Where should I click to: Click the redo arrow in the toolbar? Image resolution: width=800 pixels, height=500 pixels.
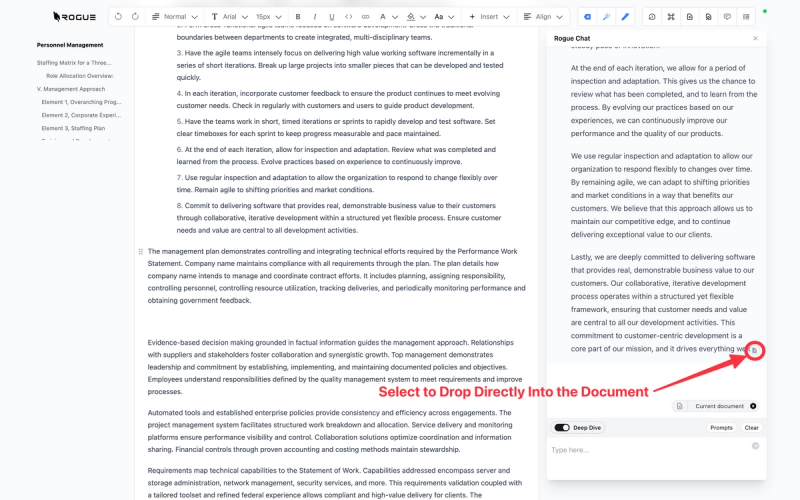[x=135, y=17]
